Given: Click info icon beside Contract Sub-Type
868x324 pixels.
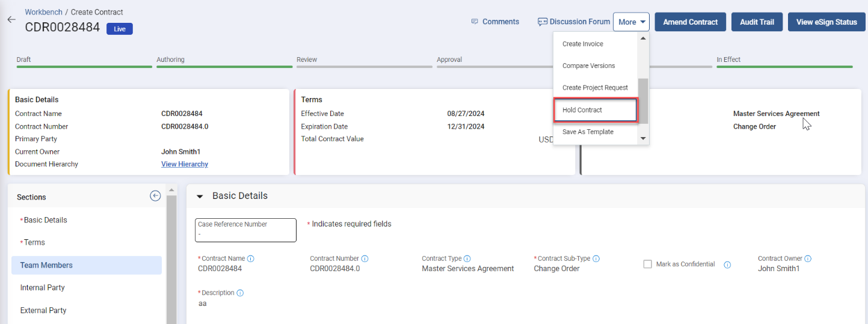Looking at the screenshot, I should [596, 258].
